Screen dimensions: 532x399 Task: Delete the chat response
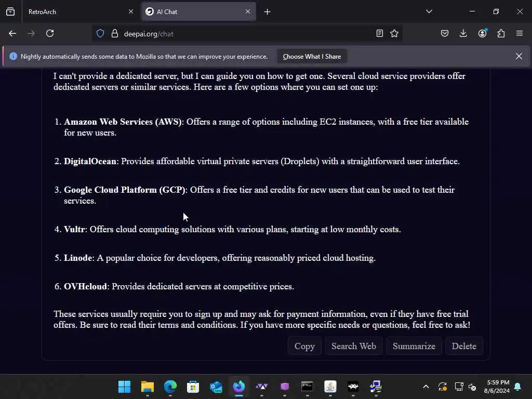click(x=464, y=346)
